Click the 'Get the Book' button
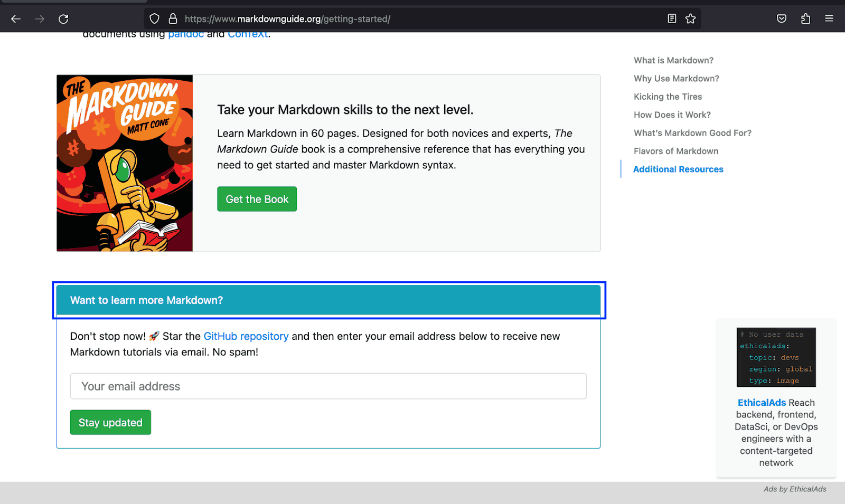 click(x=257, y=199)
